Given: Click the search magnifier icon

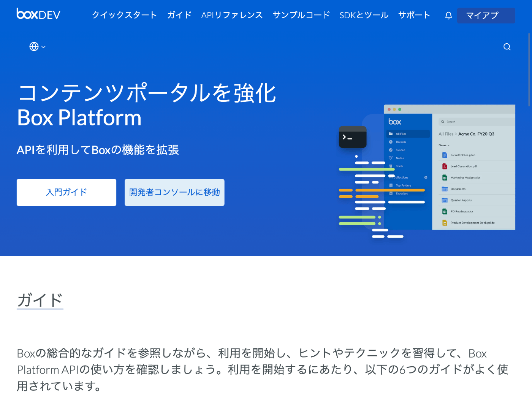Looking at the screenshot, I should (507, 47).
